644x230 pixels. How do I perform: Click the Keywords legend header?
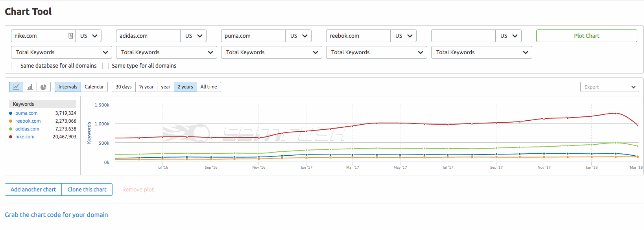[42, 104]
